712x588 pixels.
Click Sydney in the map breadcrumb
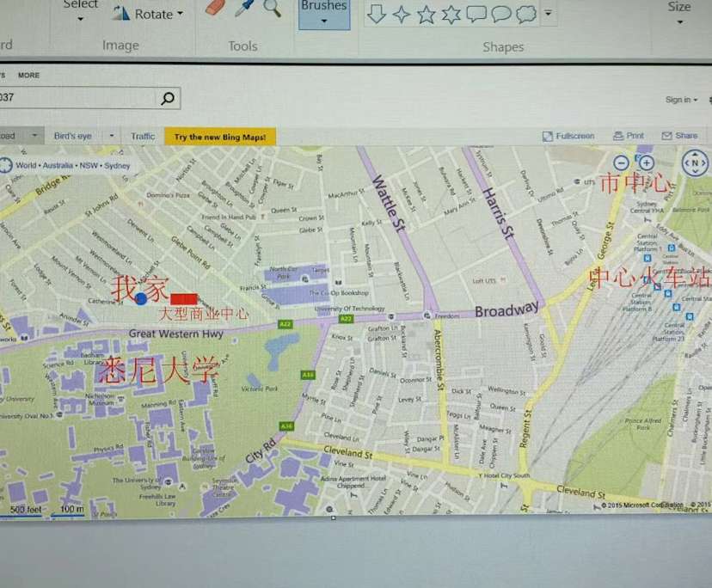pos(117,165)
